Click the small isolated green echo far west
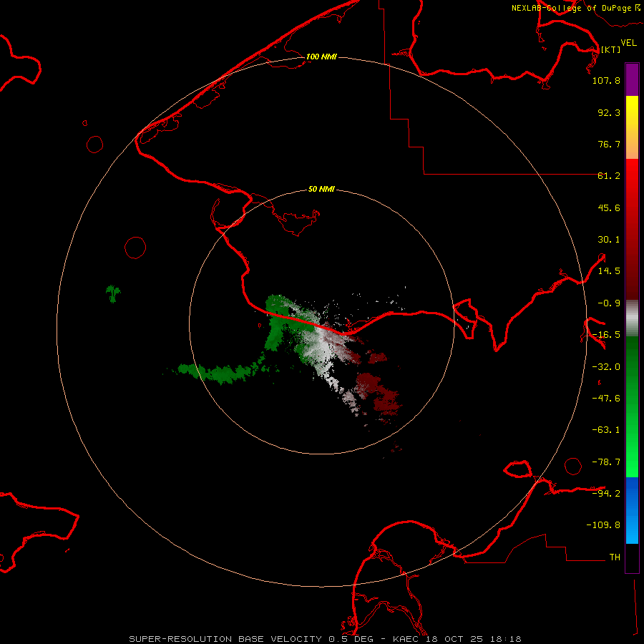 point(113,293)
